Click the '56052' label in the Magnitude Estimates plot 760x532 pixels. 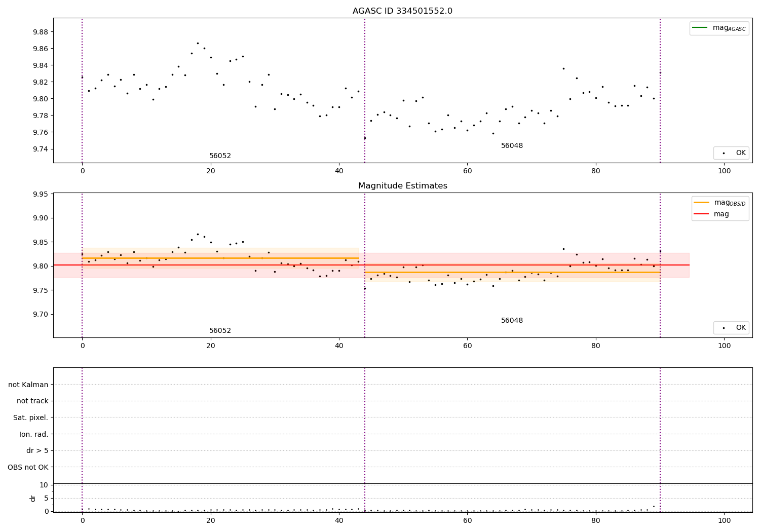pos(220,331)
